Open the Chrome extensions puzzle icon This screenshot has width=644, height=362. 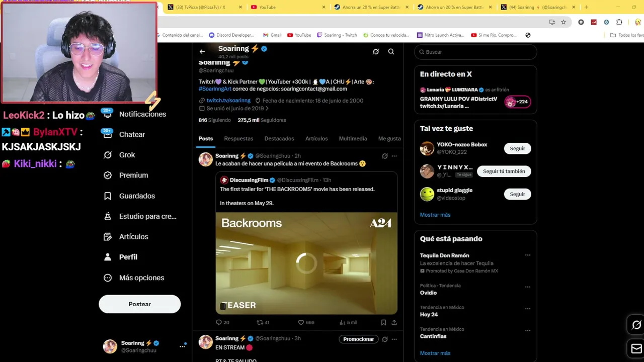619,22
